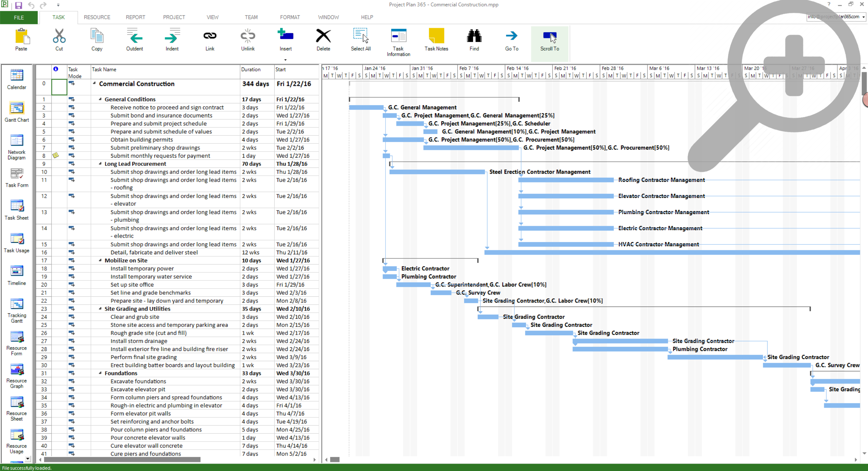This screenshot has width=868, height=471.
Task: Click the Steel Erection Contractor Management bar
Action: pos(437,172)
